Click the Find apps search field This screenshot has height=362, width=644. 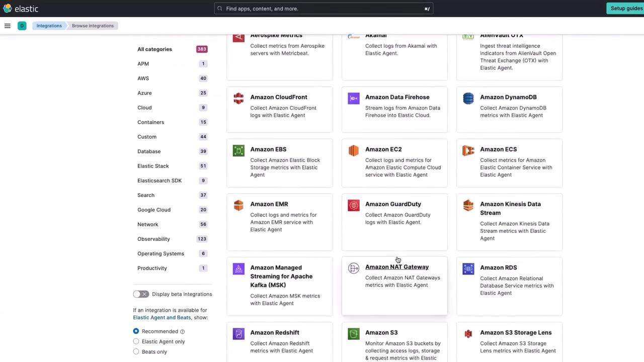323,9
